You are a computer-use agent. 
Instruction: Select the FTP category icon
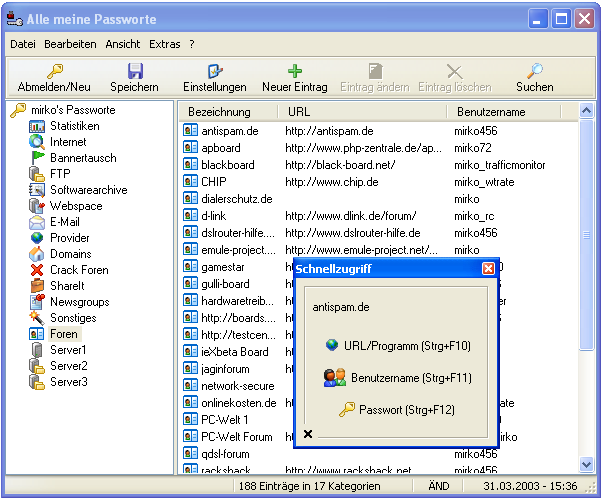[37, 174]
